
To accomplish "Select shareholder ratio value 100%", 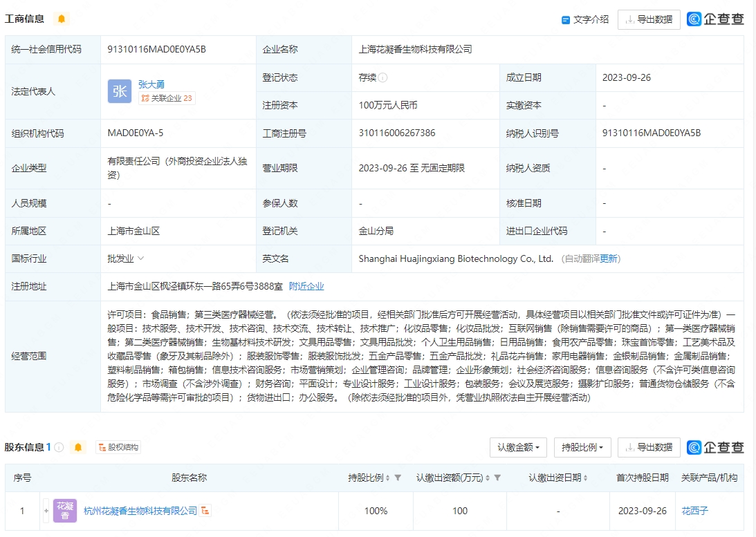I will tap(376, 511).
